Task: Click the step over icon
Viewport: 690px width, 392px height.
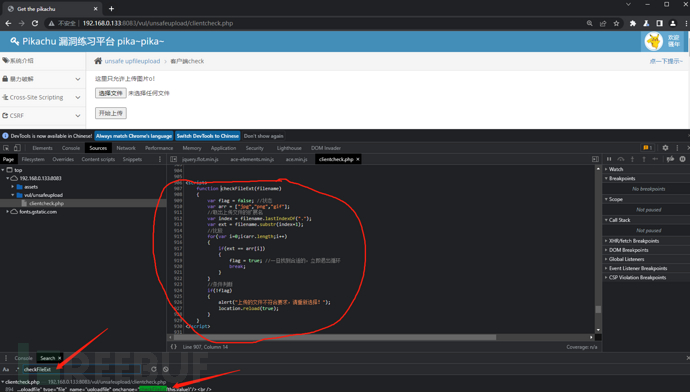Action: pos(620,159)
